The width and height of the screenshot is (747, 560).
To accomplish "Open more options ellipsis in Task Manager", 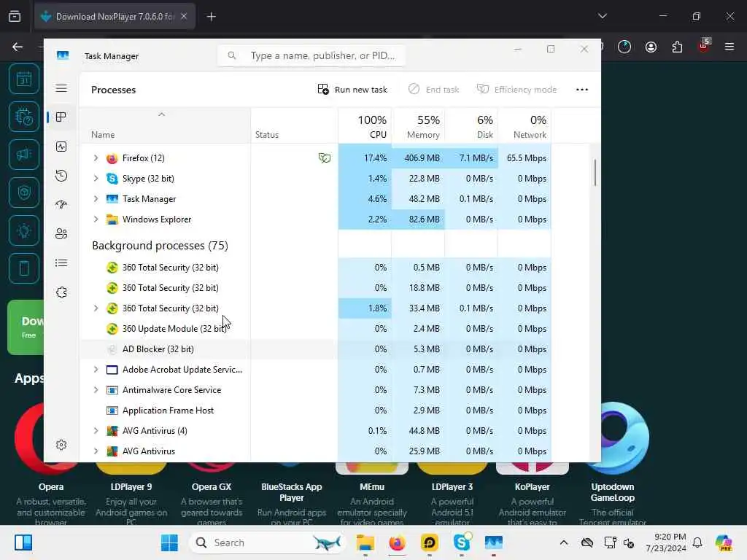I will tap(581, 90).
